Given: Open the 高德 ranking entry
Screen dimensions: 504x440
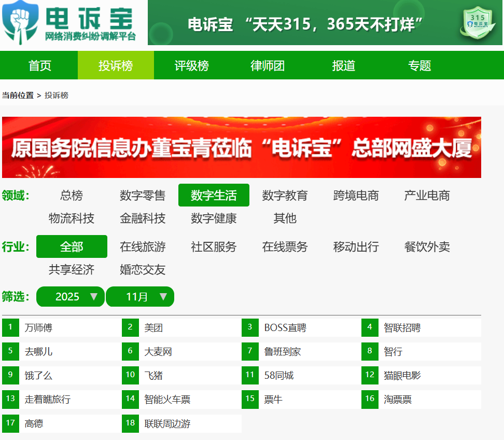Looking at the screenshot, I should [34, 423].
